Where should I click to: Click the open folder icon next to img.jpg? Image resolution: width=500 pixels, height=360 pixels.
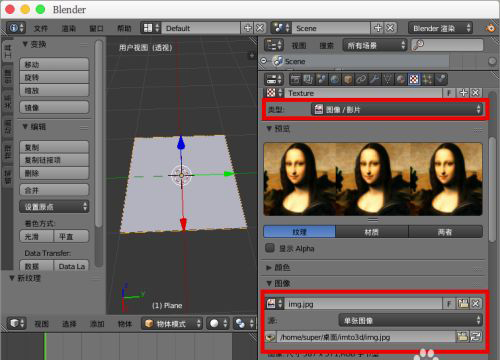pyautogui.click(x=463, y=304)
